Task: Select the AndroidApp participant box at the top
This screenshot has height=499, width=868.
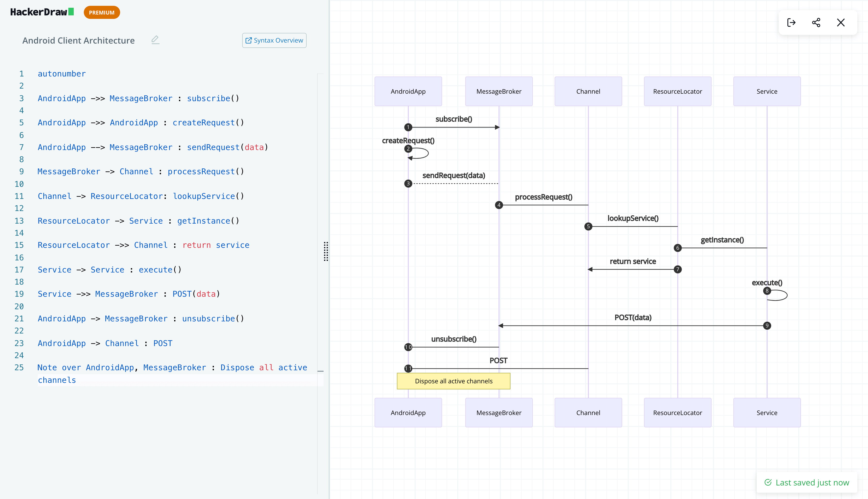Action: coord(408,91)
